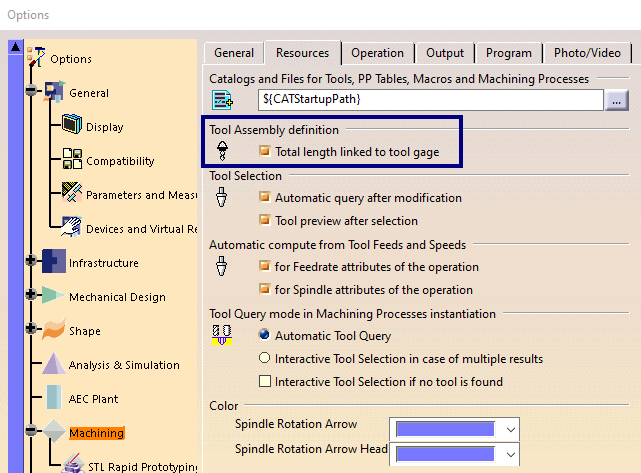
Task: Click the CATStartupPath text field
Action: [430, 100]
